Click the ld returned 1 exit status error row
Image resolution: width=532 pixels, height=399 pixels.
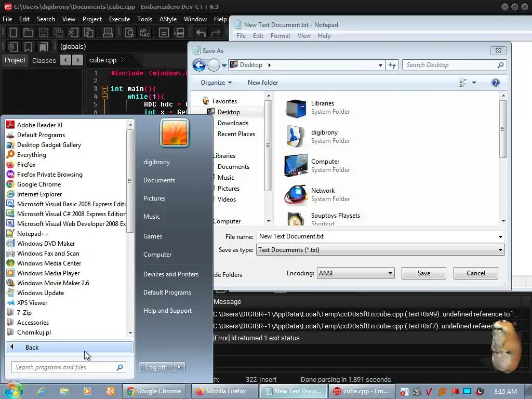[366, 338]
